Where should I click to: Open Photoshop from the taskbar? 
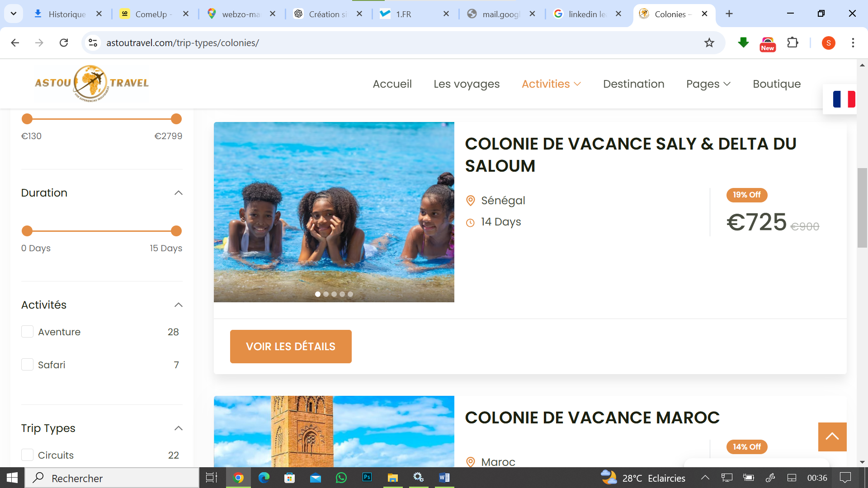[367, 478]
